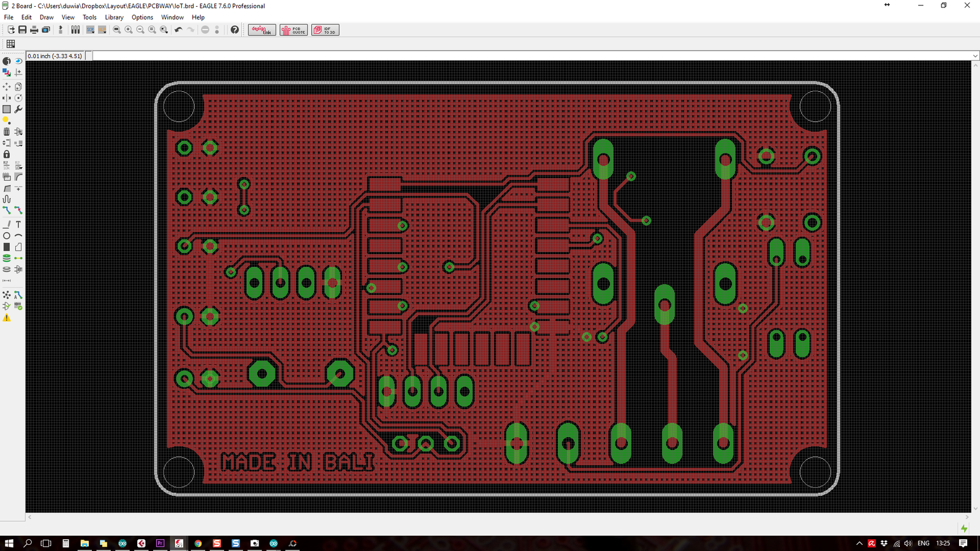980x551 pixels.
Task: Open the SCR script dropdown
Action: tap(90, 30)
